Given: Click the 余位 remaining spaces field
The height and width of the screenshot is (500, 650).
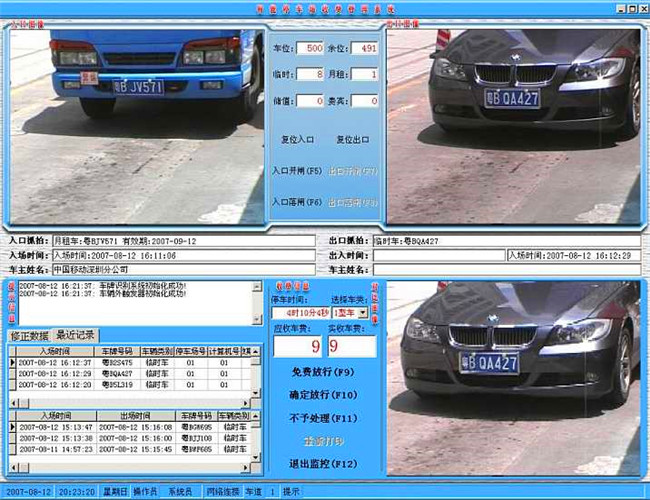Looking at the screenshot, I should coord(364,48).
